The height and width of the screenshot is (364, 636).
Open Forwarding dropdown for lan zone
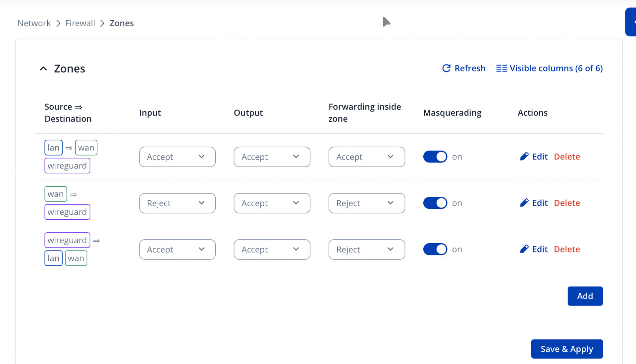[x=366, y=157]
